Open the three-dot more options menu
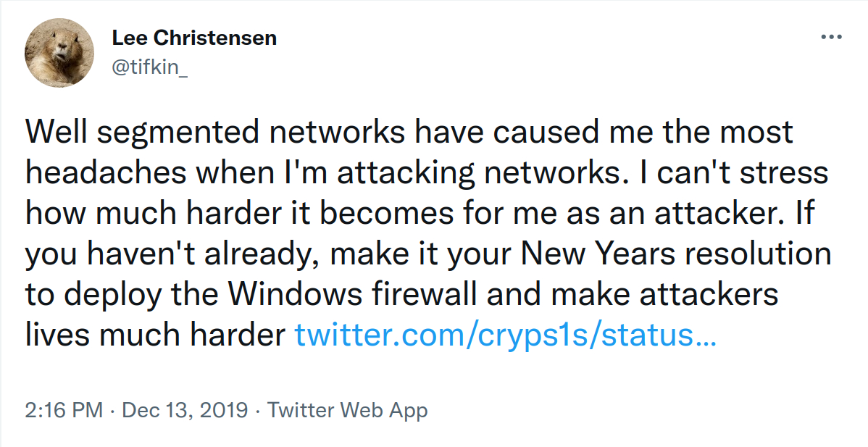 (x=832, y=38)
